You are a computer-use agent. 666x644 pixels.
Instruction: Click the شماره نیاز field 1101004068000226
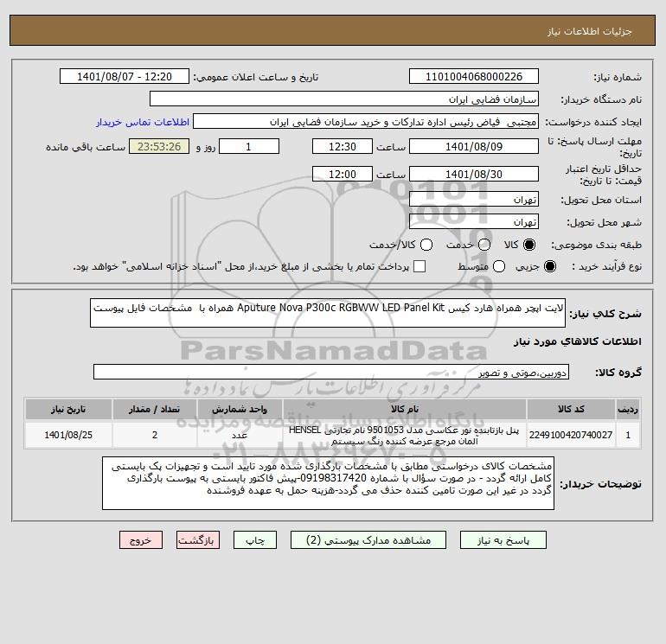coord(474,76)
